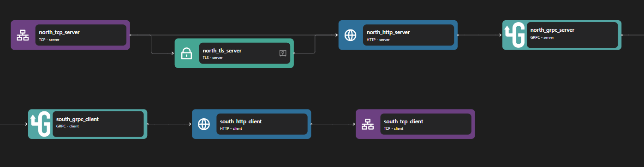The image size is (644, 167).
Task: Click the output port of south_http_client
Action: pyautogui.click(x=311, y=124)
